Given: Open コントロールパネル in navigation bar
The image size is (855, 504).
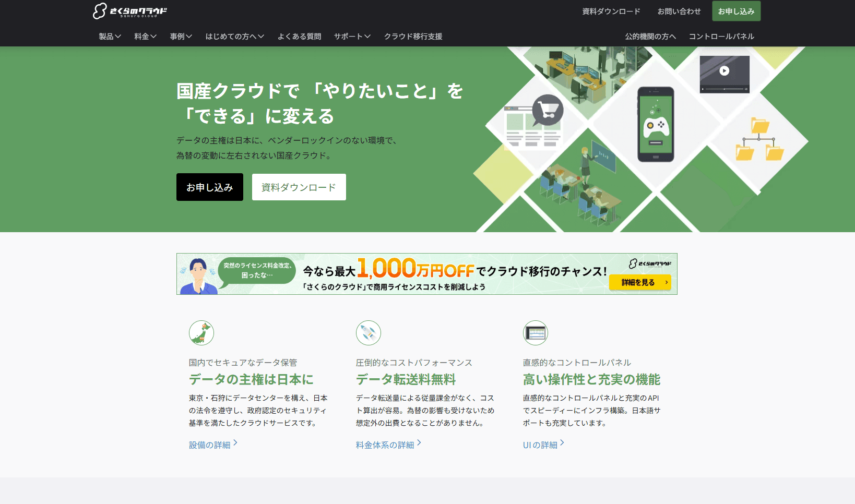Looking at the screenshot, I should tap(721, 37).
